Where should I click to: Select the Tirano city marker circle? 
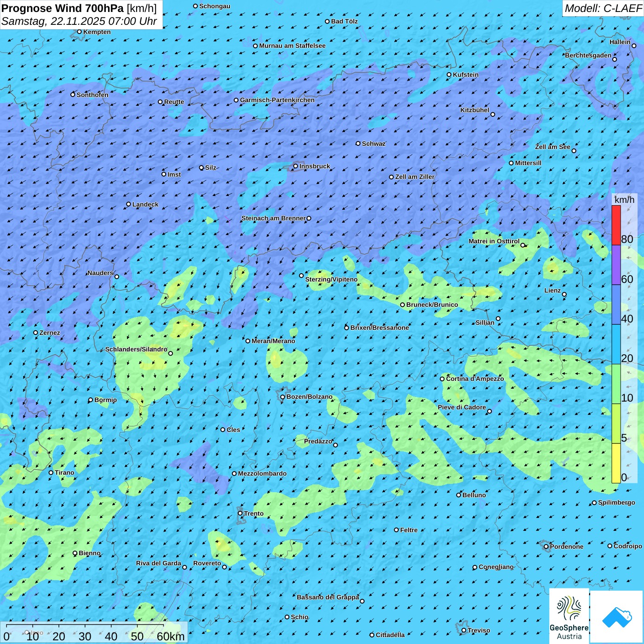(x=51, y=472)
